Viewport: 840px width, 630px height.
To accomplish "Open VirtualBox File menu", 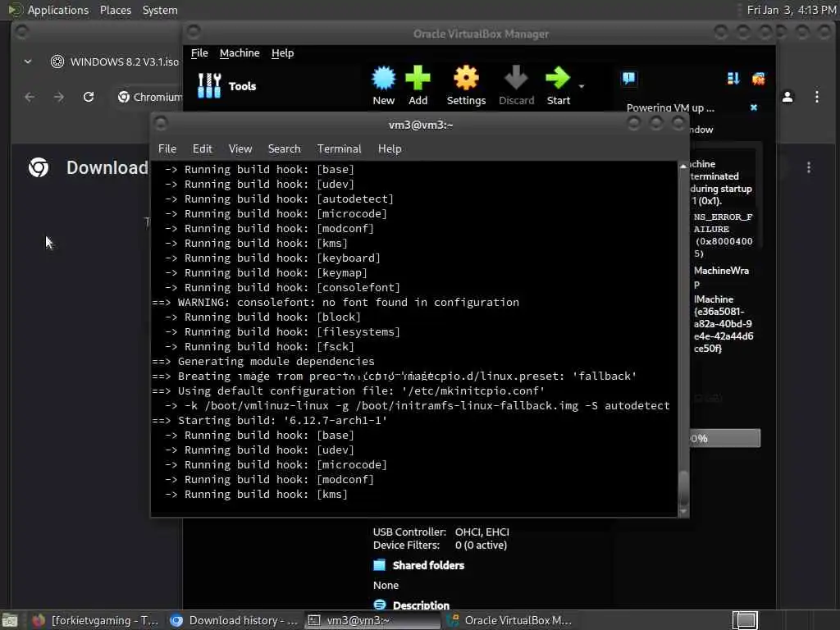I will click(199, 53).
